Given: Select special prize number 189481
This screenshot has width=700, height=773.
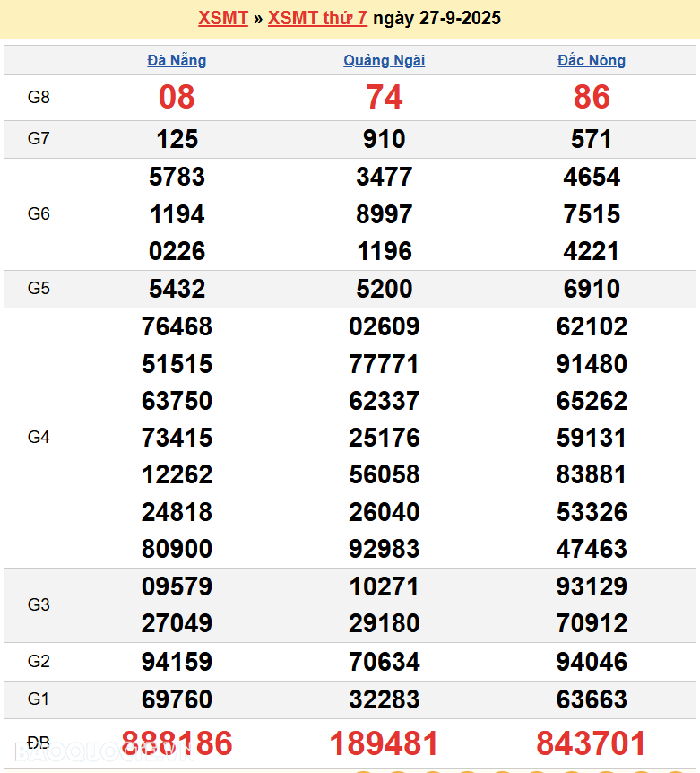Looking at the screenshot, I should [384, 743].
